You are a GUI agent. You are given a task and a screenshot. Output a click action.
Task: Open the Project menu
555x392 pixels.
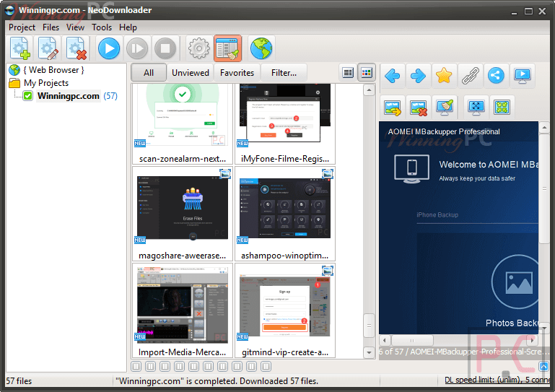coord(22,27)
